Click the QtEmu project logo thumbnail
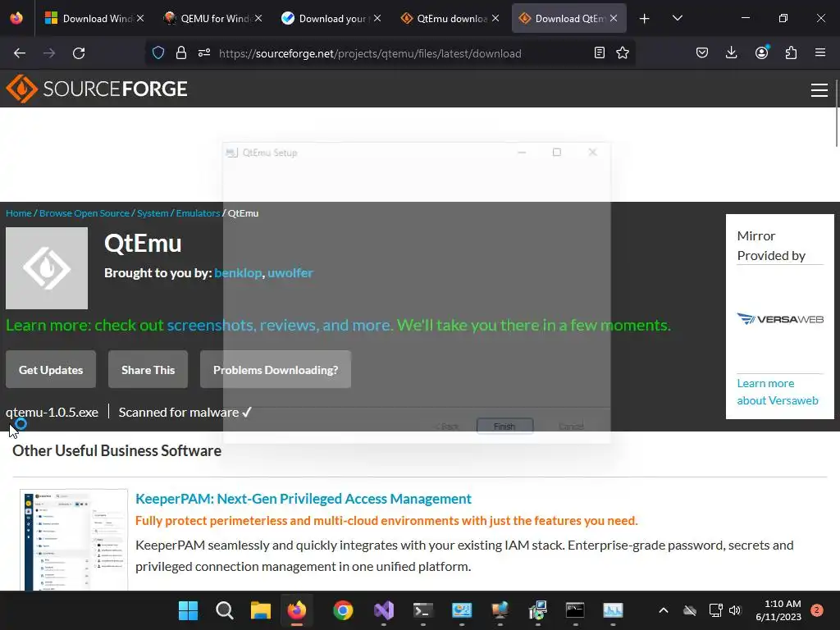 tap(47, 268)
